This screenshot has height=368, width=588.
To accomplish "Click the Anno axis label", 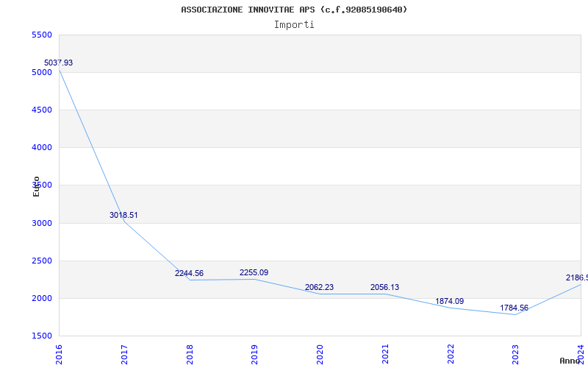I will pyautogui.click(x=570, y=361).
